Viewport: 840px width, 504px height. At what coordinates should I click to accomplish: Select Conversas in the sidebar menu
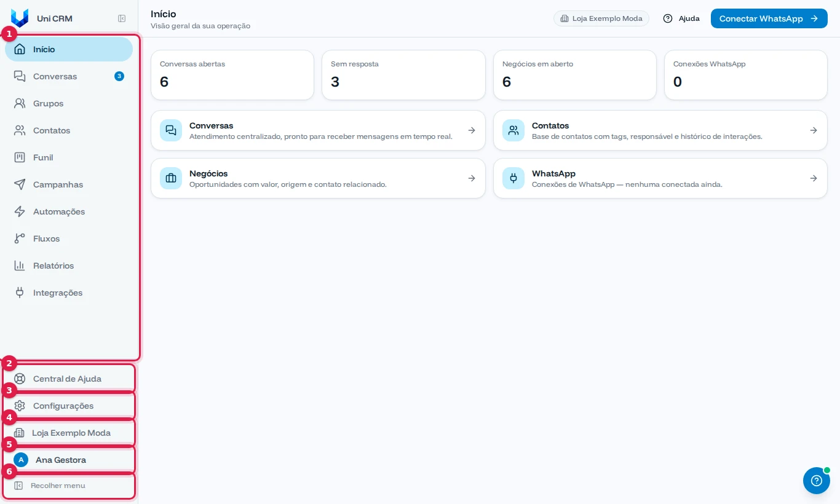pyautogui.click(x=69, y=76)
